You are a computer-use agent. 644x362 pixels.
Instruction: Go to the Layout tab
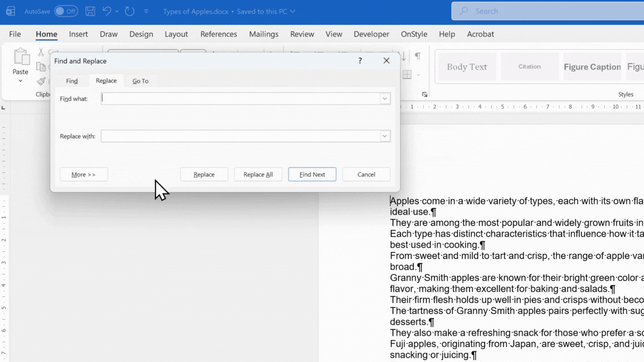(176, 34)
